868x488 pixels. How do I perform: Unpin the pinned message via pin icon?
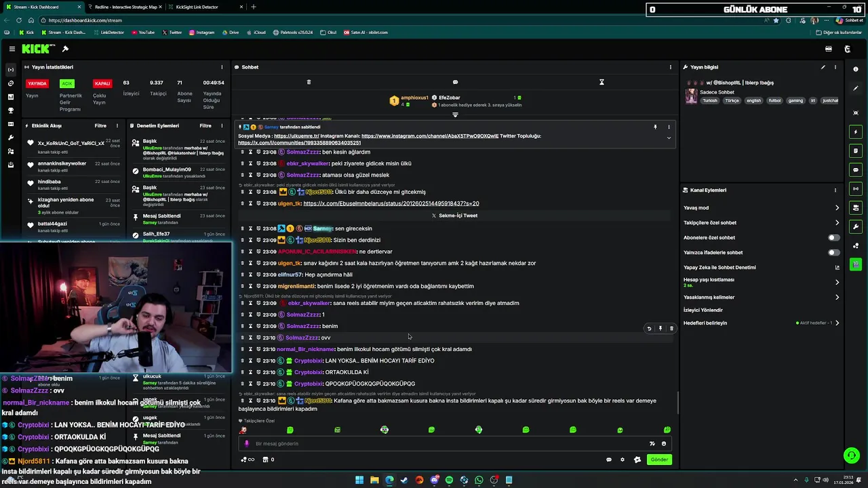655,127
